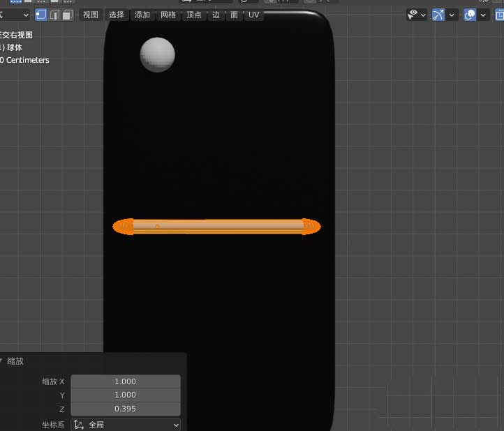Toggle the X-ray icon at right edge
Screen dimensions: 504x431
click(500, 15)
